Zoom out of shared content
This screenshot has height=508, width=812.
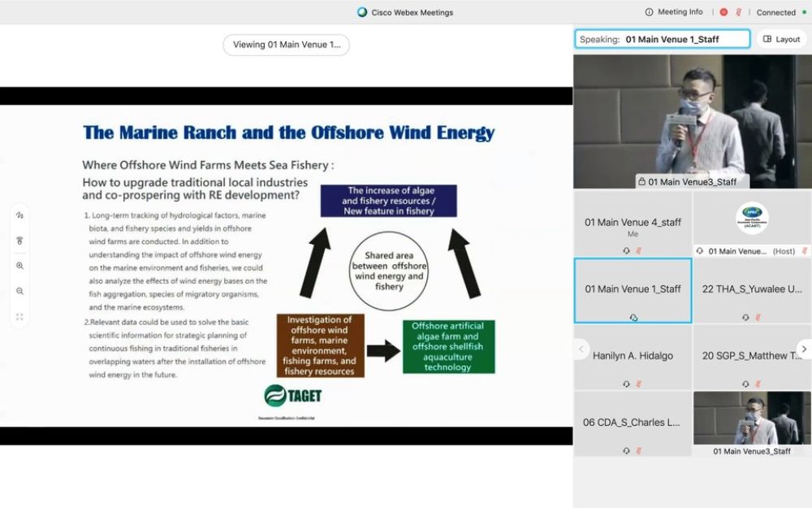coord(19,291)
